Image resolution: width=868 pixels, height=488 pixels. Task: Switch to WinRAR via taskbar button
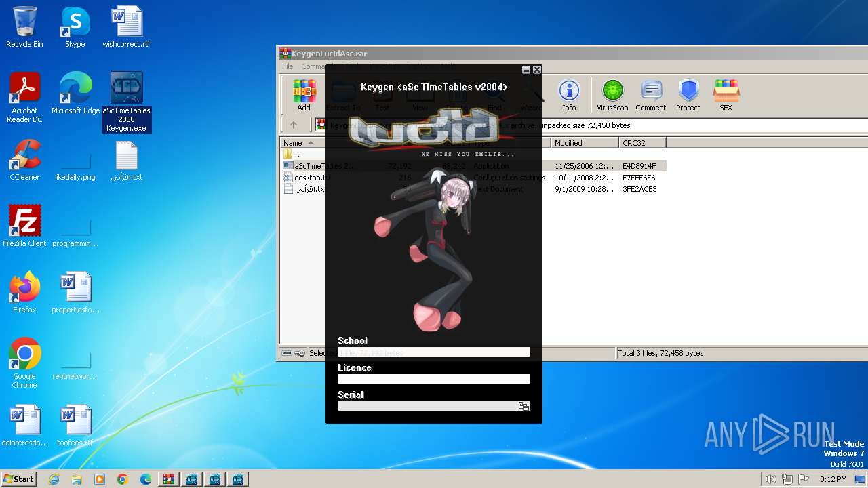pyautogui.click(x=168, y=479)
